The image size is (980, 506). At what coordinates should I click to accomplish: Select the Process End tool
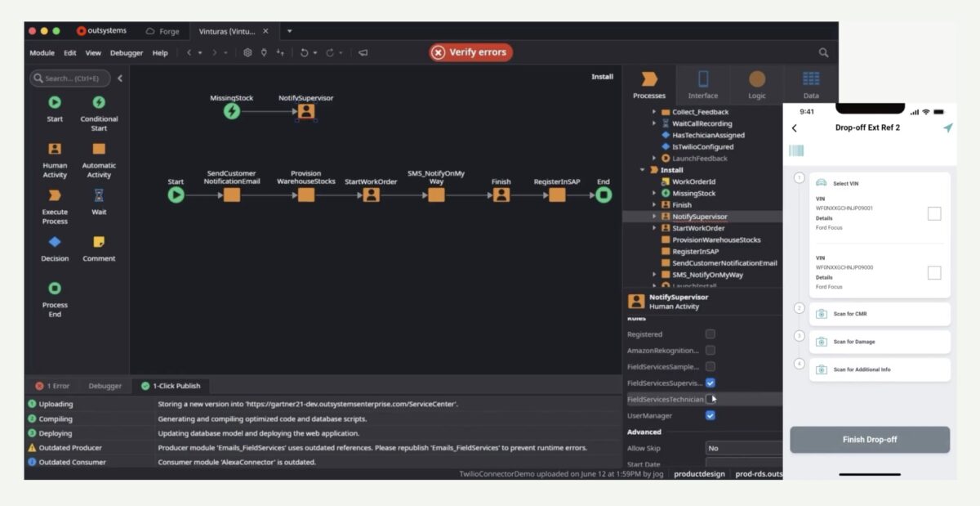coord(55,288)
